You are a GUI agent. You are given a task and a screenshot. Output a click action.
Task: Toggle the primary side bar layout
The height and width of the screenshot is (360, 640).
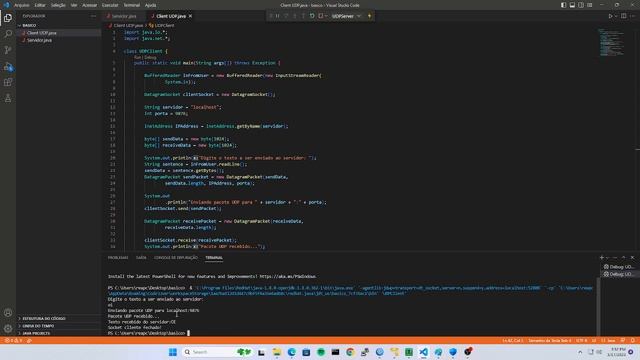pyautogui.click(x=563, y=5)
